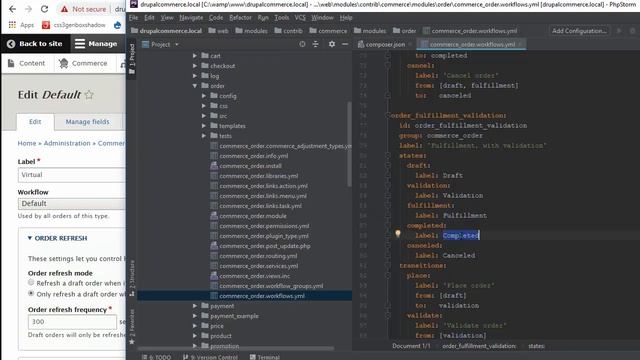The width and height of the screenshot is (640, 360).
Task: Click the Project panel horizontal scrollbar
Action: (x=236, y=349)
